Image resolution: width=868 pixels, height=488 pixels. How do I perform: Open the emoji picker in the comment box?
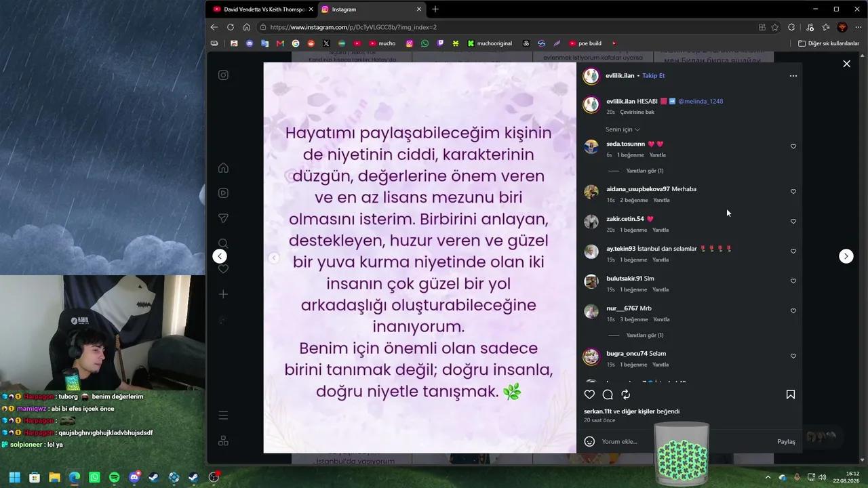click(589, 441)
